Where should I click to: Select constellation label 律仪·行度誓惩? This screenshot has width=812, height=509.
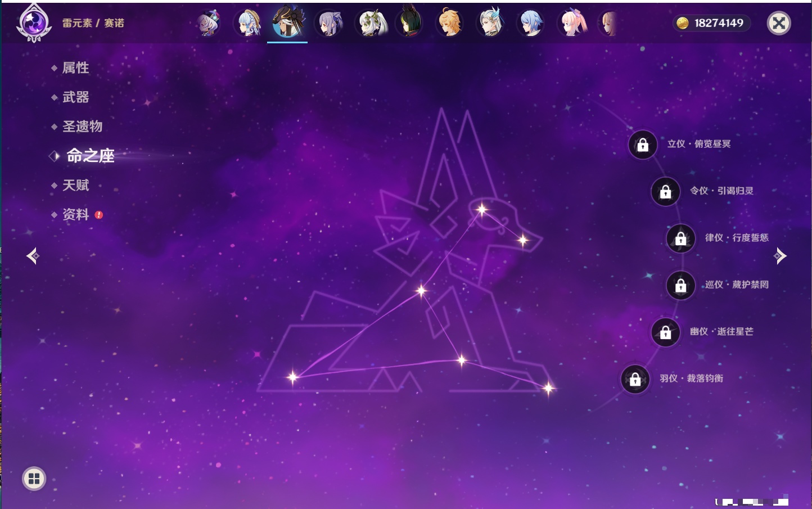click(x=737, y=237)
